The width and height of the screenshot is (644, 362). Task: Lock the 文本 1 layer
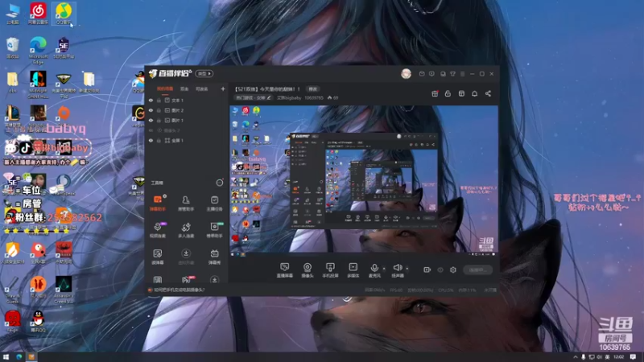point(159,100)
